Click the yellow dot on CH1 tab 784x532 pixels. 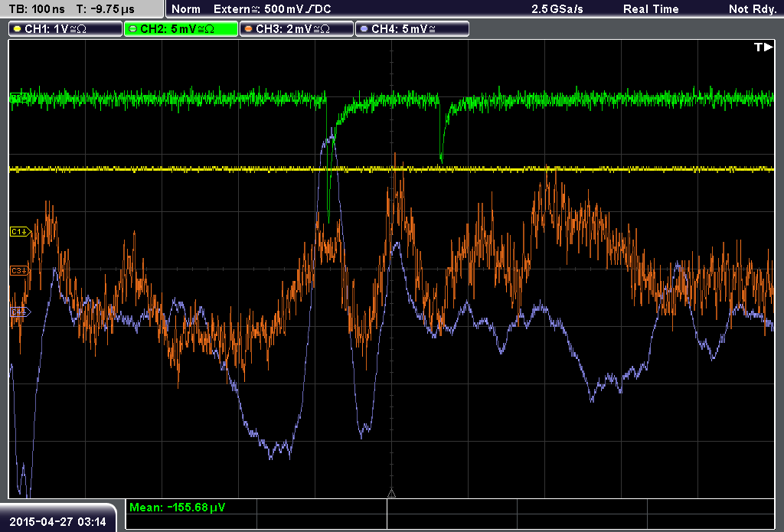point(17,29)
